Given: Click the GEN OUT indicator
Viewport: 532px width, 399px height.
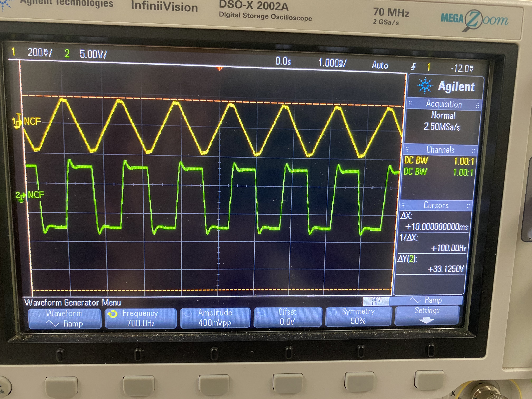Looking at the screenshot, I should [376, 301].
